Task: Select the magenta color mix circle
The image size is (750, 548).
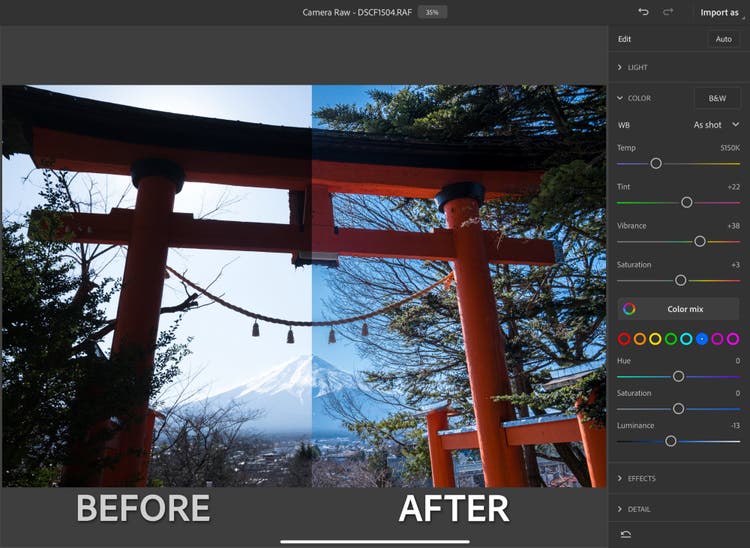Action: click(733, 339)
